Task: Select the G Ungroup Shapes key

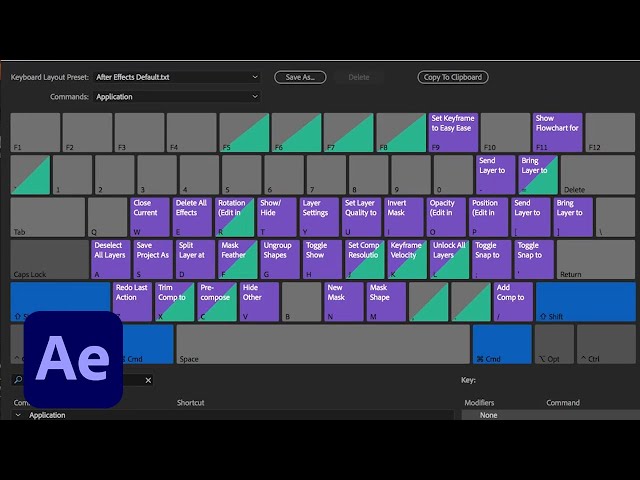Action: [280, 260]
